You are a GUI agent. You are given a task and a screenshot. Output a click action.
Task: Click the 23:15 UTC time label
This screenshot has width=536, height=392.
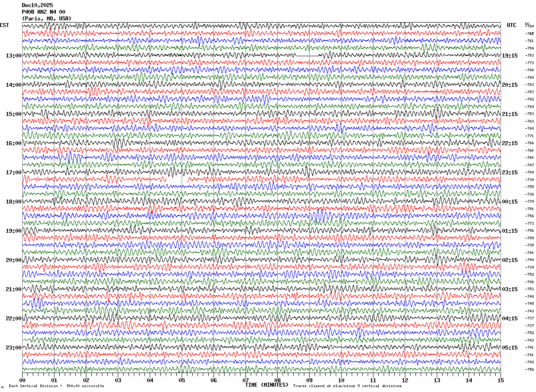click(510, 173)
